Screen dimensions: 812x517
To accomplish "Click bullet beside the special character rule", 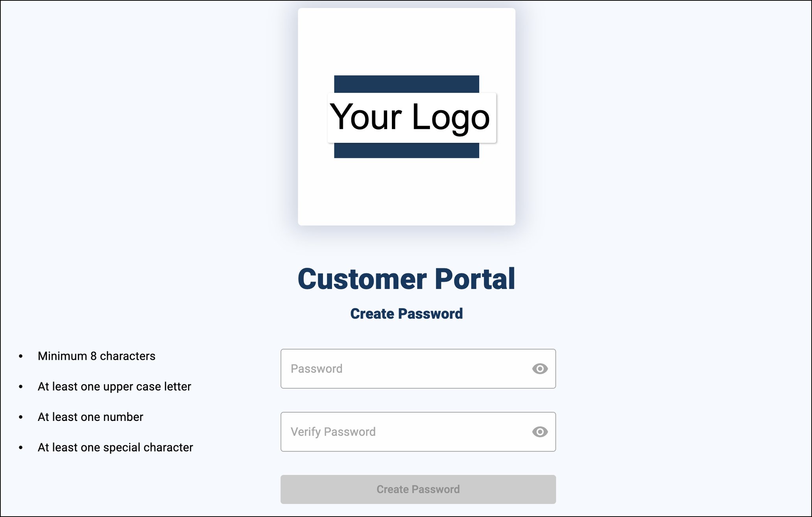I will [x=21, y=448].
